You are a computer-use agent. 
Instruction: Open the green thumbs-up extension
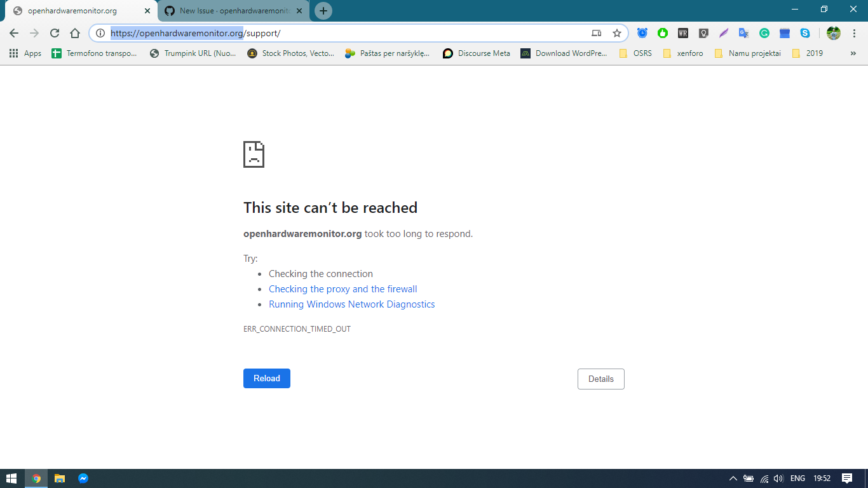pyautogui.click(x=663, y=33)
